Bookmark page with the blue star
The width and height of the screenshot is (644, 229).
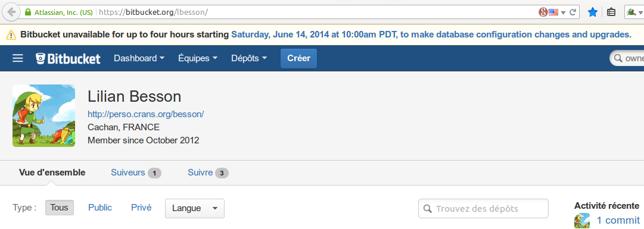click(x=592, y=12)
